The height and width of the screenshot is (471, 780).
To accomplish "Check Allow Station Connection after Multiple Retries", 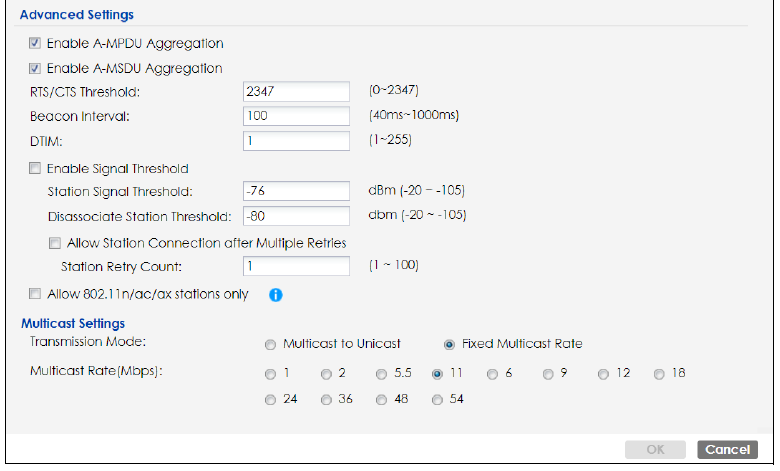I will click(54, 243).
